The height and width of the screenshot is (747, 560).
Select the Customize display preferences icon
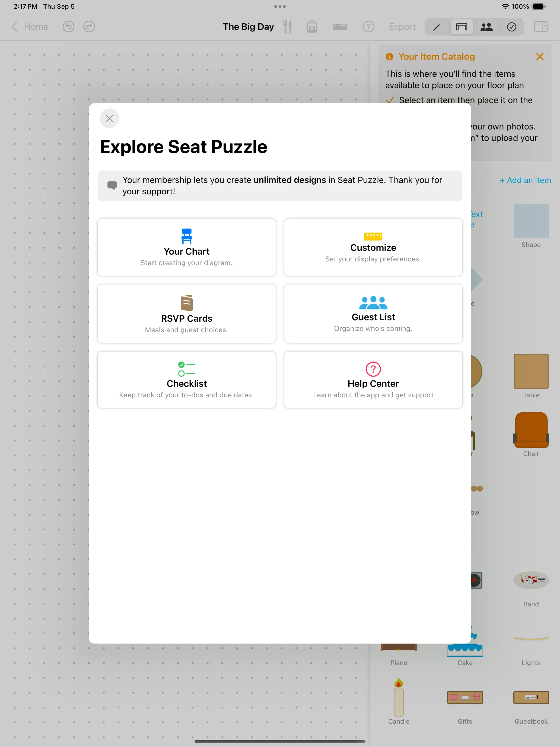[x=373, y=235]
